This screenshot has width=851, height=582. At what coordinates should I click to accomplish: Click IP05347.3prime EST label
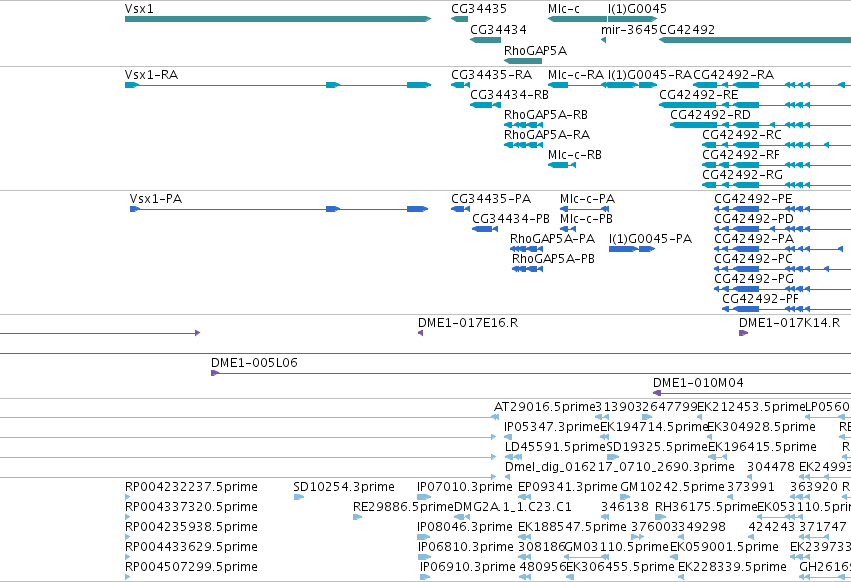coord(551,427)
